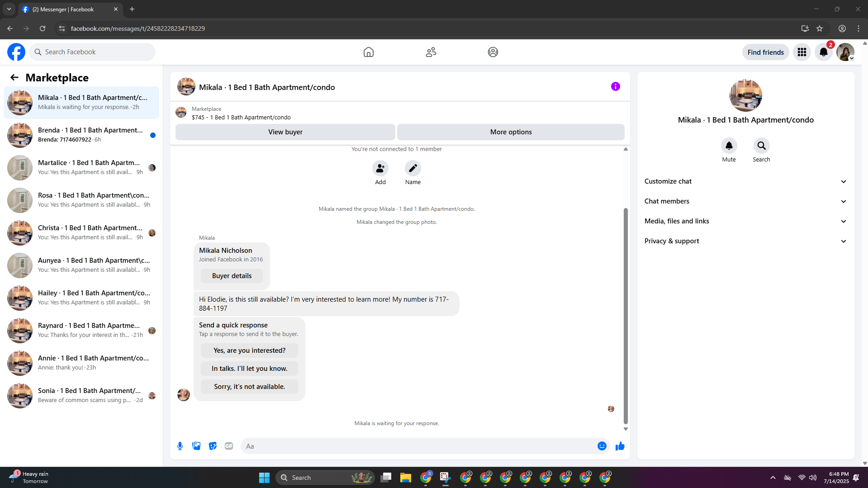Open the Heavy rain weather widget
This screenshot has height=488, width=868.
point(29,478)
